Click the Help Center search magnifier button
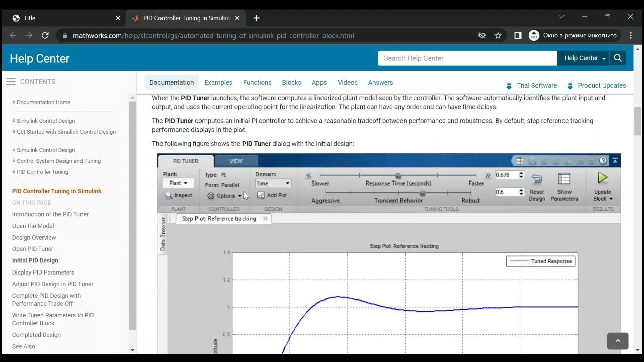Screen dimensions: 644x362 [618, 58]
